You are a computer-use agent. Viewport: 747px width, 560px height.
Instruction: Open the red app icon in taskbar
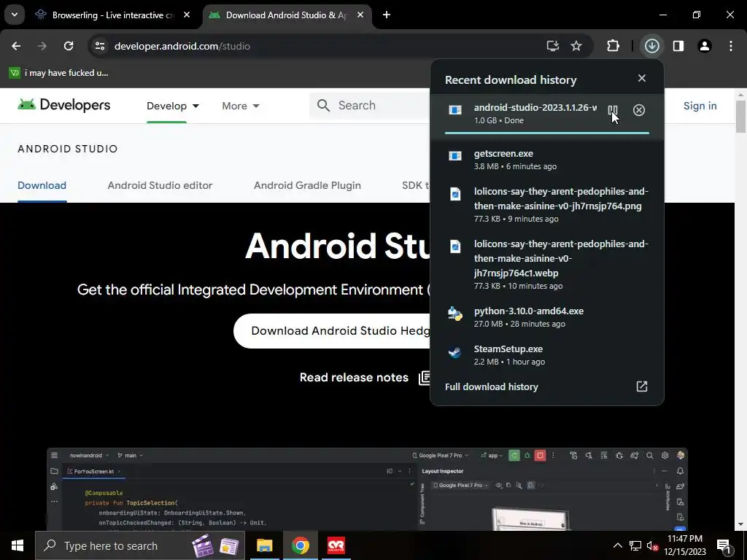(336, 545)
